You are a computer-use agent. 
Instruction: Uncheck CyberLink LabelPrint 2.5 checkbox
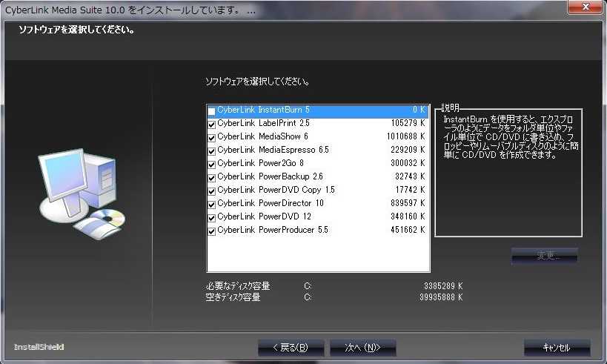[x=211, y=125]
